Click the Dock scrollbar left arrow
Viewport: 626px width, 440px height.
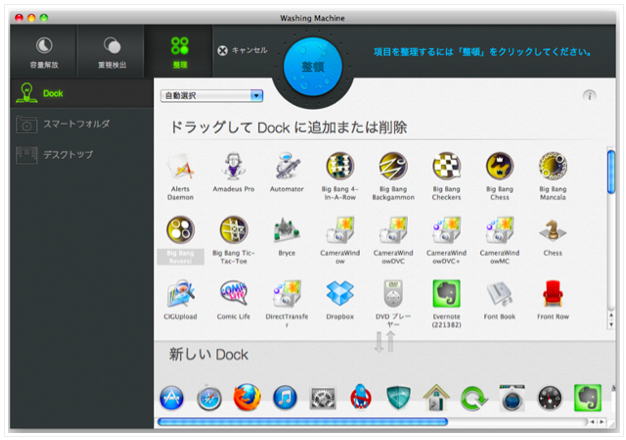[592, 422]
